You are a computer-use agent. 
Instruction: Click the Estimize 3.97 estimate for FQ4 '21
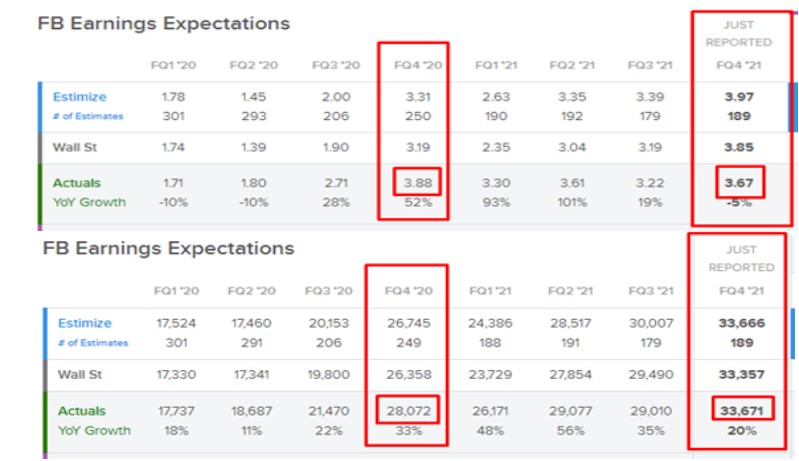coord(739,97)
